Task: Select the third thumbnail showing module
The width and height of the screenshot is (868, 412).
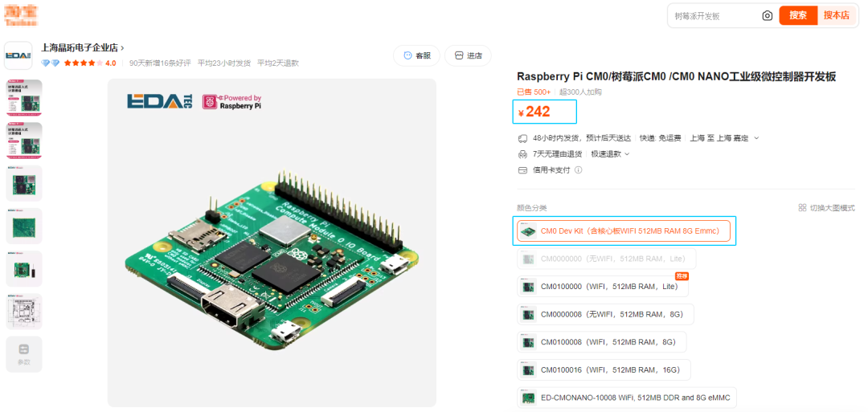Action: click(x=24, y=183)
